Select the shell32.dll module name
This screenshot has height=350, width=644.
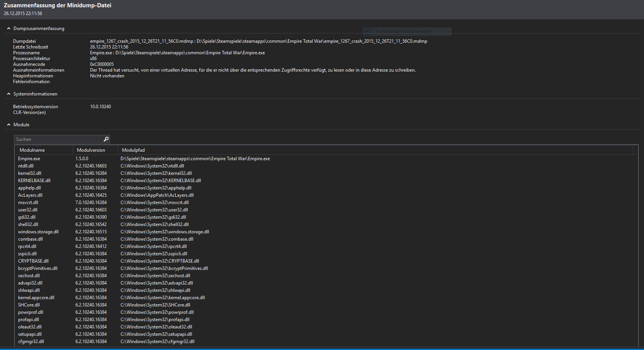click(28, 224)
